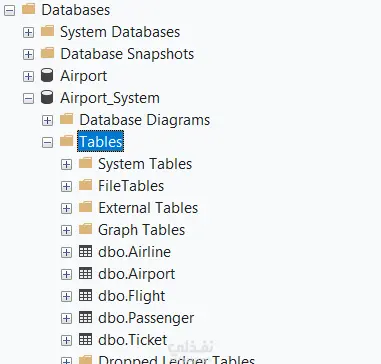This screenshot has width=381, height=364.
Task: Click the Database Diagrams folder icon
Action: point(66,119)
